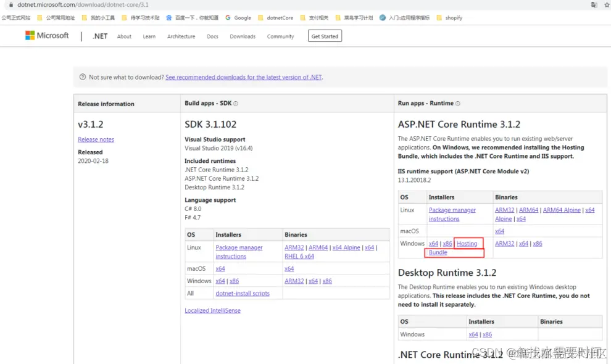The height and width of the screenshot is (364, 611).
Task: Click the info icon beside Build apps - SDK
Action: coord(236,104)
